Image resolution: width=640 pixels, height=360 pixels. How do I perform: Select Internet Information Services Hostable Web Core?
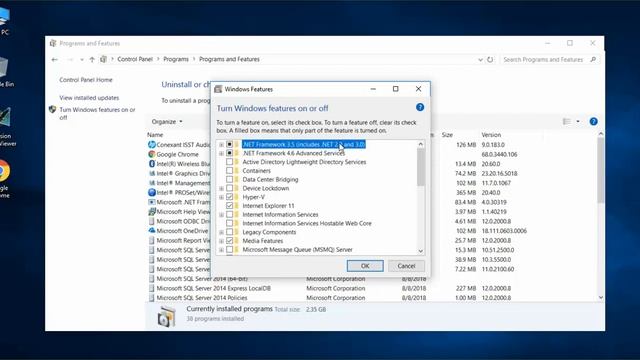pyautogui.click(x=307, y=223)
